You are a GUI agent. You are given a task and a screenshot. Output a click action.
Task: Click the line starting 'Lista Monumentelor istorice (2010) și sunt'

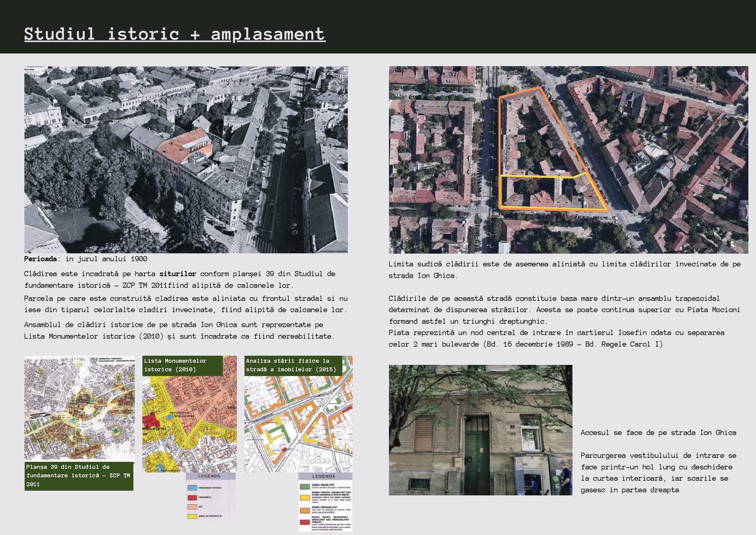[x=179, y=336]
